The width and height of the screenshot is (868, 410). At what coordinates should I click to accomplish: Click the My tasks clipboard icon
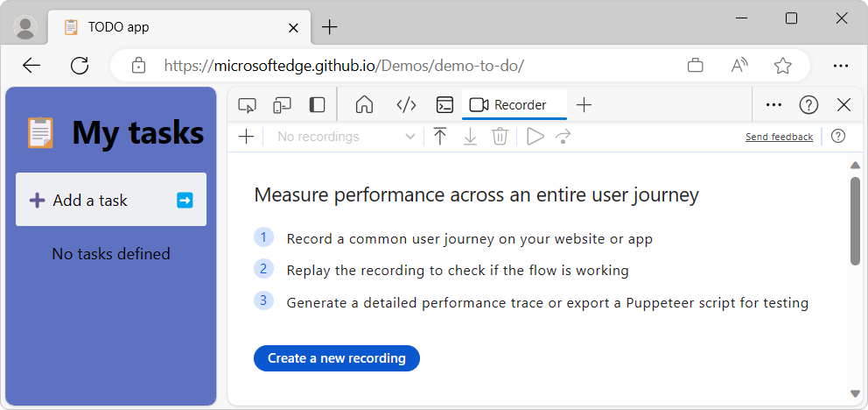pos(40,132)
